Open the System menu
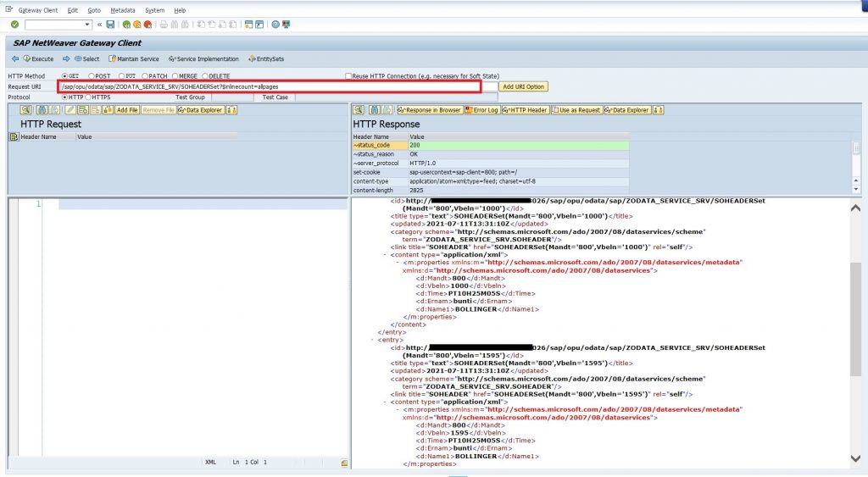The height and width of the screenshot is (477, 868). click(154, 10)
